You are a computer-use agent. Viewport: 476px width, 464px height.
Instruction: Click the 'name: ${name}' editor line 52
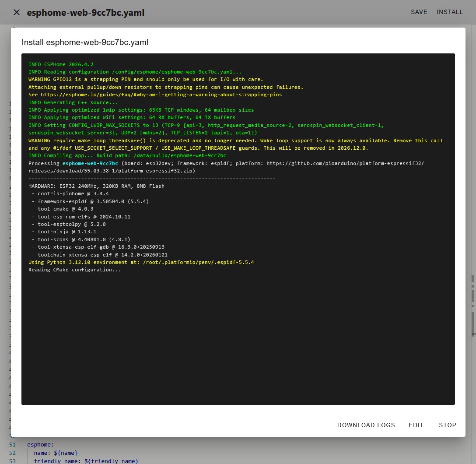pos(56,453)
